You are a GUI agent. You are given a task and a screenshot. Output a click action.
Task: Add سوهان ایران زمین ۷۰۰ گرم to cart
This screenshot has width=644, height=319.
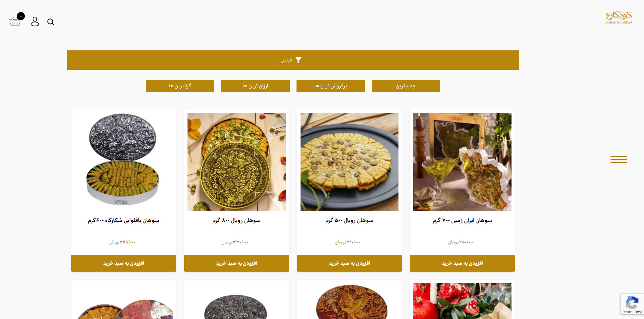click(x=462, y=263)
